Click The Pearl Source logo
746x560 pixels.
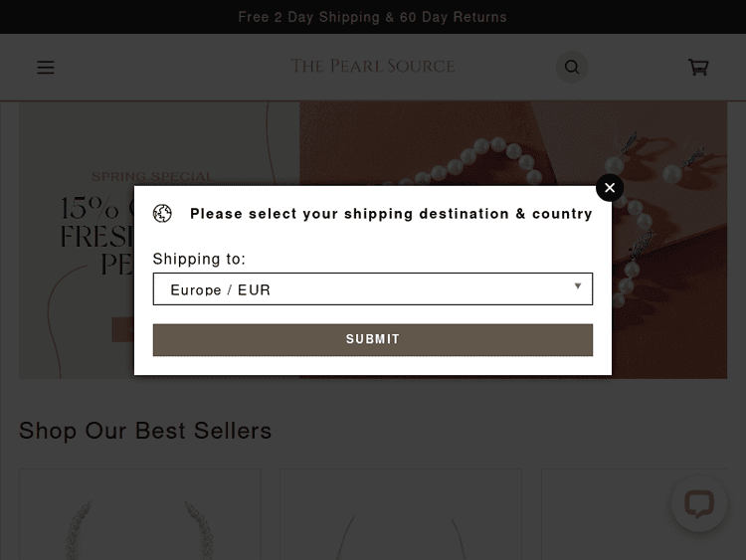click(373, 67)
